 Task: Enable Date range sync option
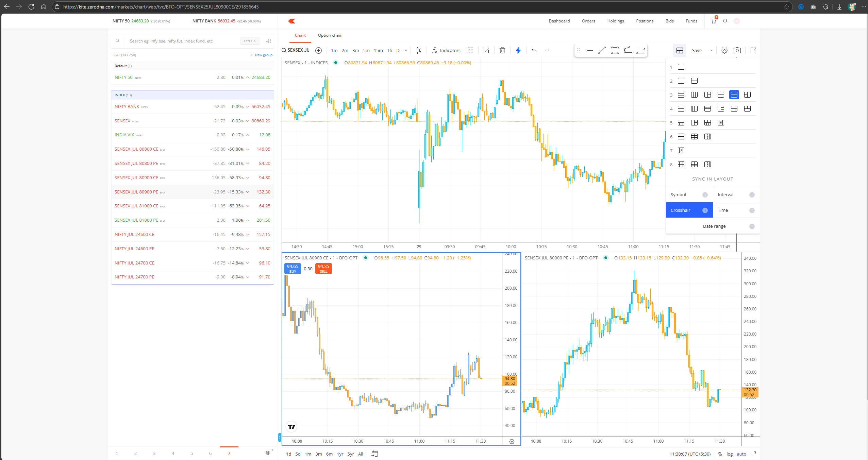point(714,226)
